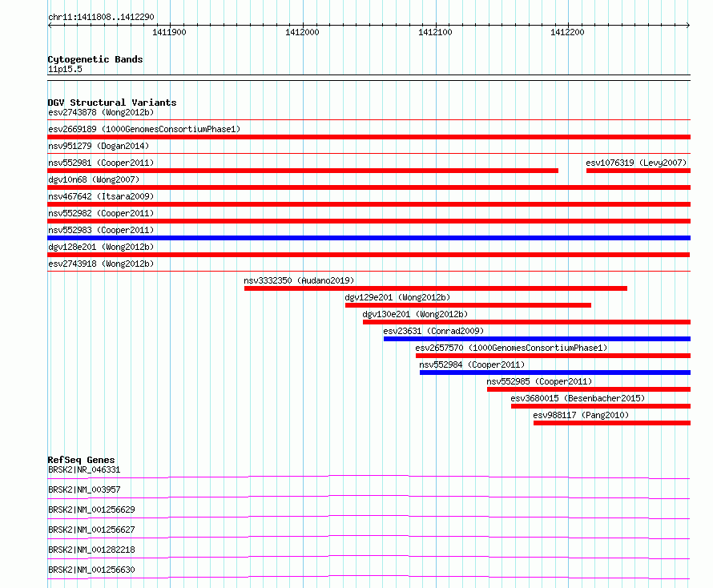
Task: Select the dgv129e201 (Wong2012b) red bar
Action: tap(468, 305)
